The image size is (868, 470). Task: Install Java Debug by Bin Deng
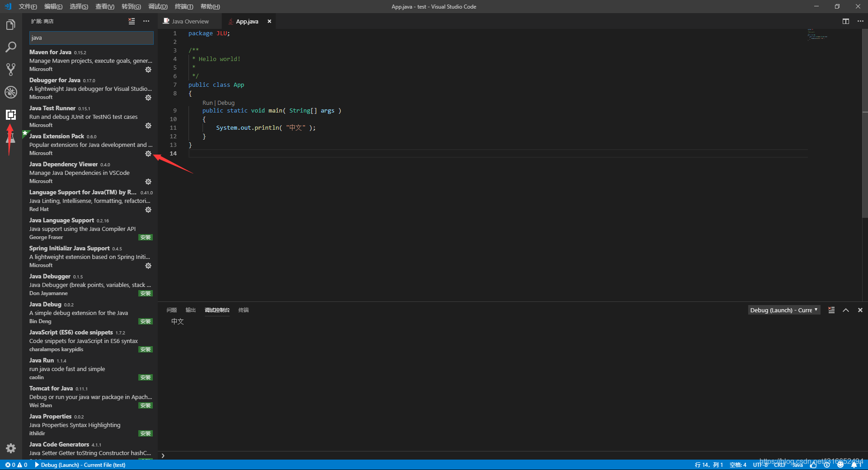[146, 321]
